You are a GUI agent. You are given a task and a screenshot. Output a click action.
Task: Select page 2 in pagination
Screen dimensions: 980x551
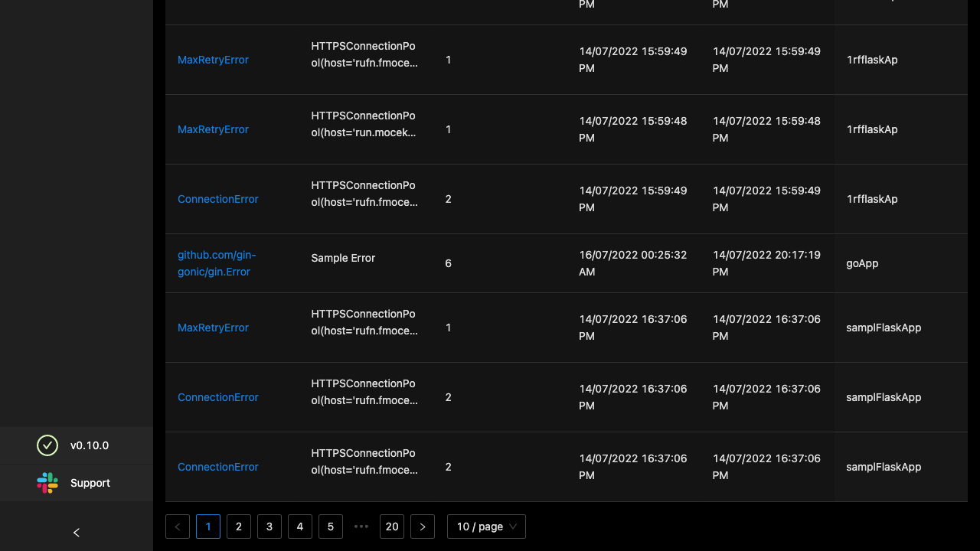239,527
